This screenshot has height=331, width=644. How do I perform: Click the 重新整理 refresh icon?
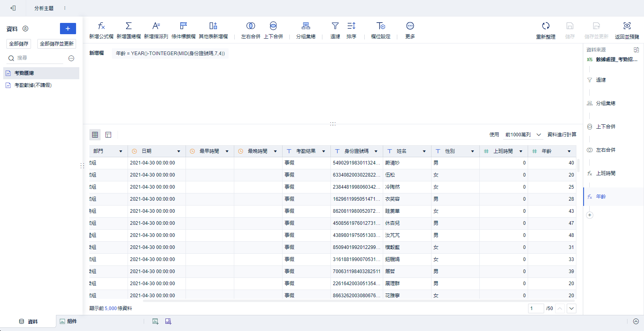(x=545, y=26)
